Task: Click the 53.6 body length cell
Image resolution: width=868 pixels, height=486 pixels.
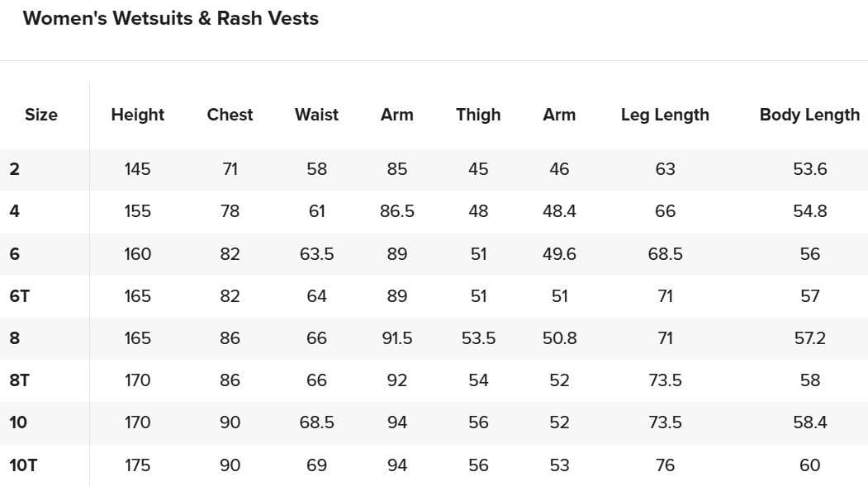Action: point(809,169)
